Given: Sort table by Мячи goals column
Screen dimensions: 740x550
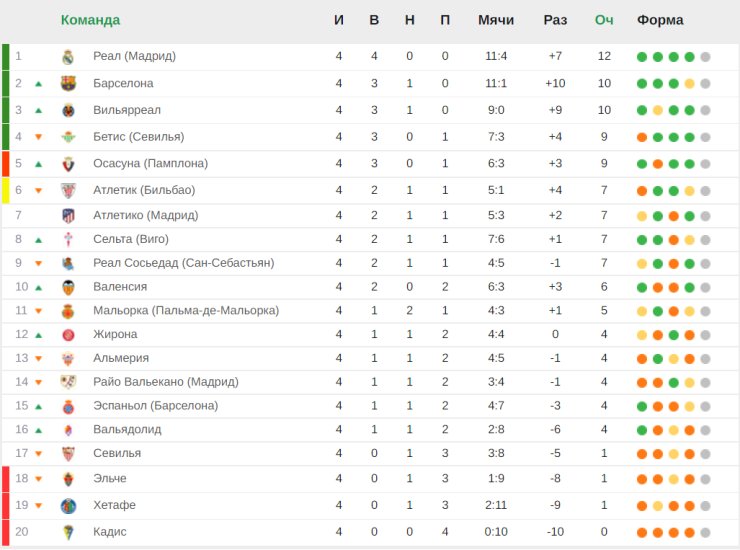Looking at the screenshot, I should 496,20.
